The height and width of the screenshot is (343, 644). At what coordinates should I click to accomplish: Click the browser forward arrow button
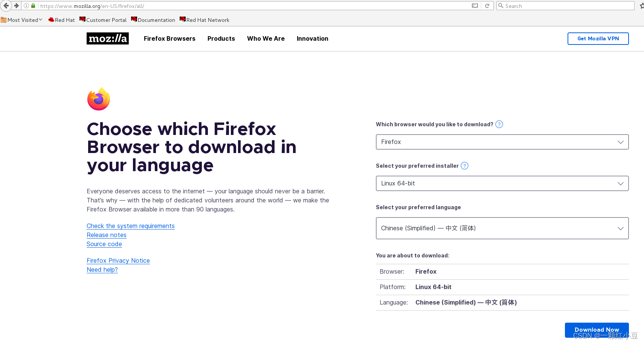(x=16, y=6)
